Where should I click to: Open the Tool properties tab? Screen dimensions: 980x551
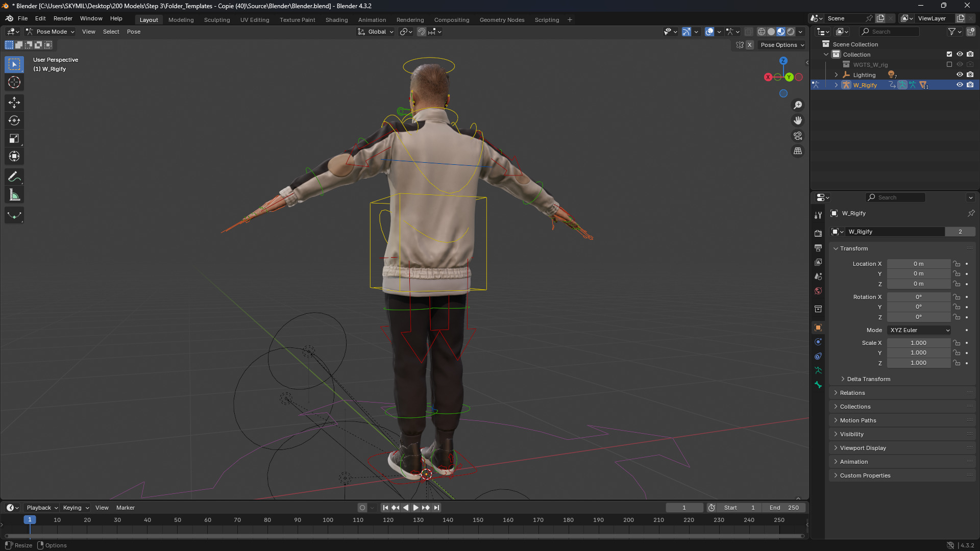click(x=818, y=215)
